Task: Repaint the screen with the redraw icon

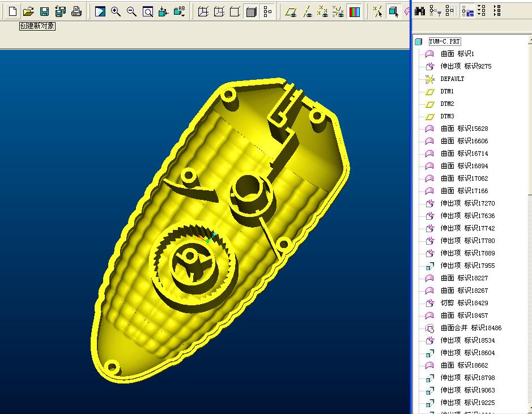Action: pos(100,11)
